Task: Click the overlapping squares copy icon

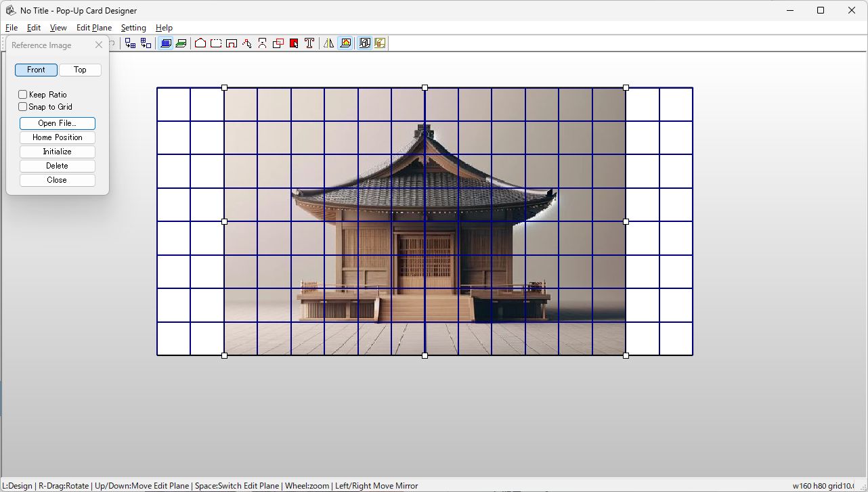Action: 278,43
